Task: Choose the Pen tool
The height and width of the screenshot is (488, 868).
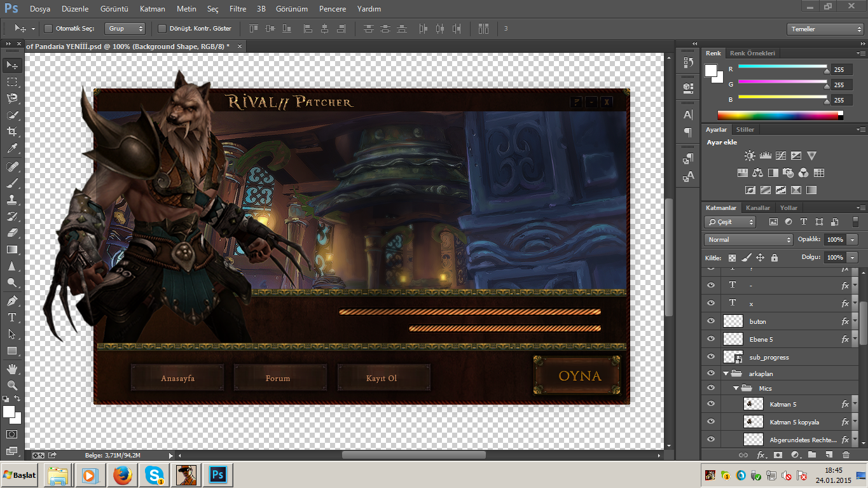Action: coord(12,300)
